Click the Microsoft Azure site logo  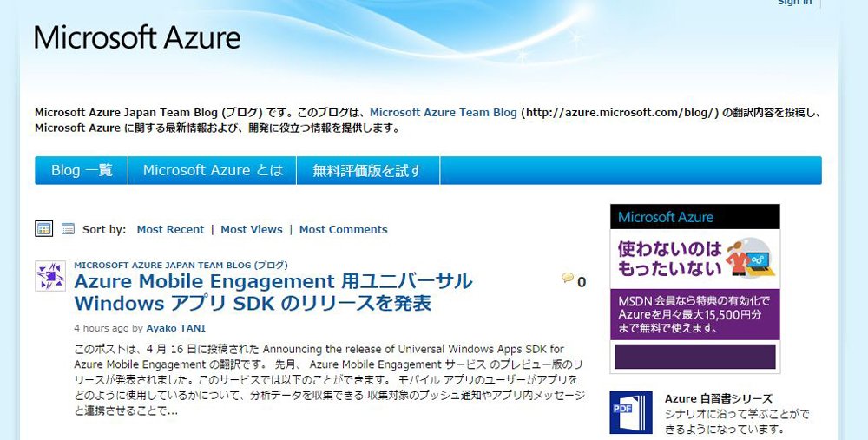(137, 37)
